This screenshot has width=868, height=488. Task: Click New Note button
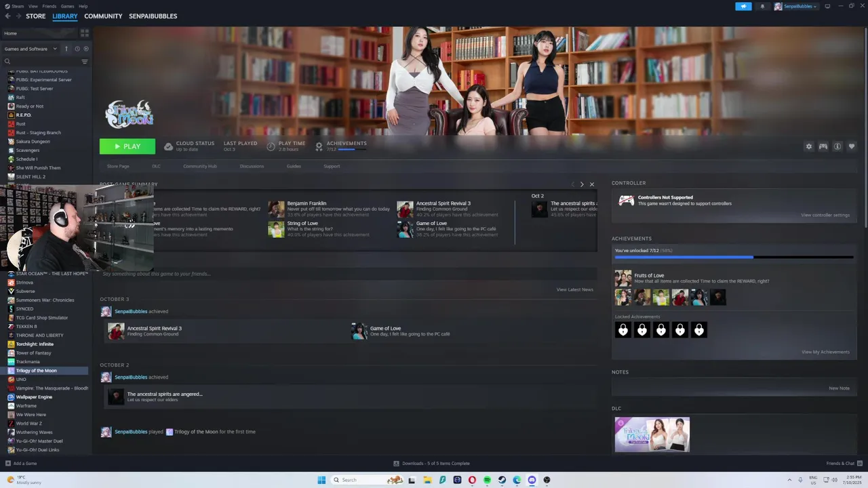[x=839, y=388]
